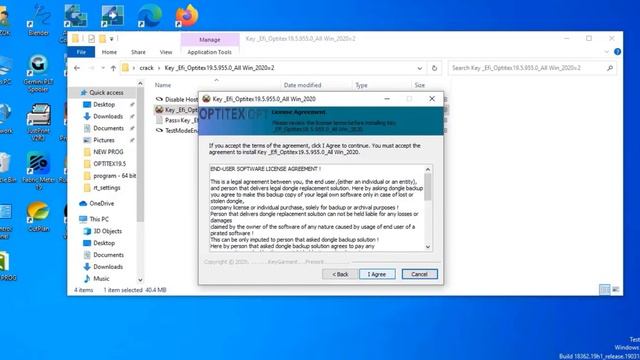Open 3D Objects under This PC

tap(102, 231)
